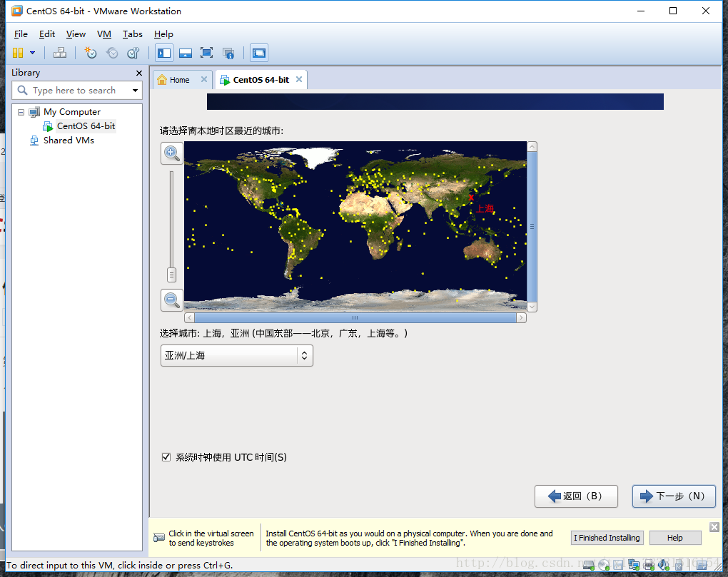Click the map zoom slider handle
Screen dimensions: 728x577
coord(171,275)
